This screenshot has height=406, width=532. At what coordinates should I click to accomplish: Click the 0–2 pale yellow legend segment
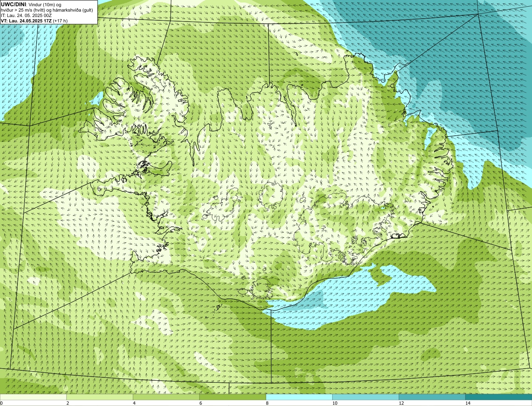tap(33, 397)
